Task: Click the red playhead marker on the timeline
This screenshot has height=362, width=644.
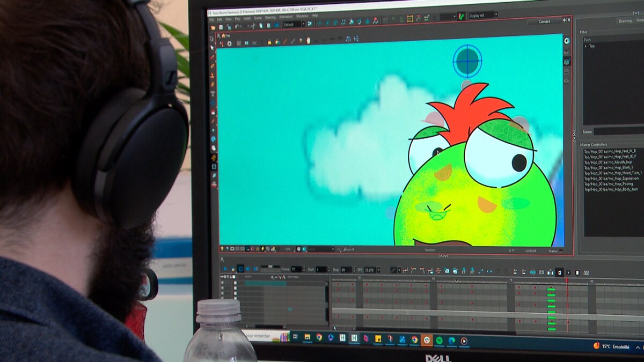Action: coord(567,280)
